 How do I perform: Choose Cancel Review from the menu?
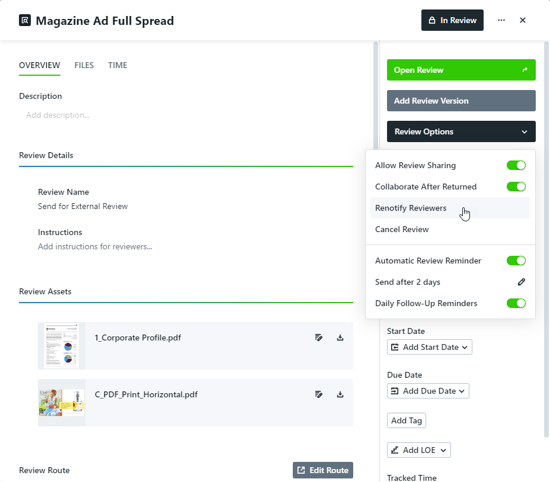450,229
